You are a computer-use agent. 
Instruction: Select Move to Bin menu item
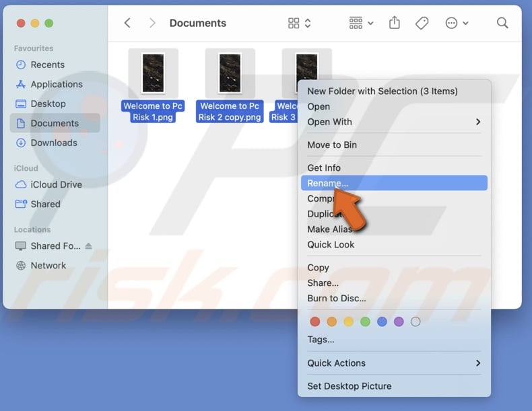tap(332, 145)
